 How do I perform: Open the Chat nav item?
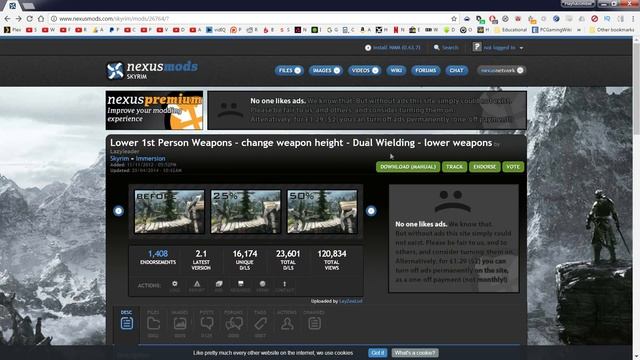(456, 71)
